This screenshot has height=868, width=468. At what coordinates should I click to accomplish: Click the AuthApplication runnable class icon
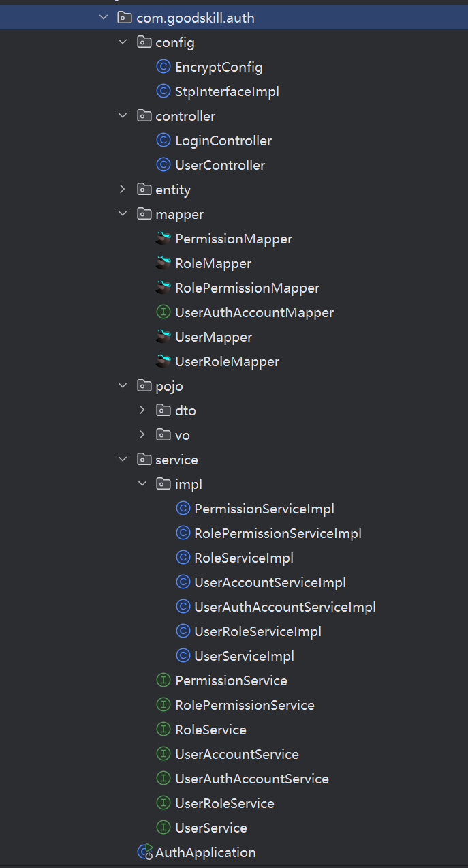tap(144, 852)
